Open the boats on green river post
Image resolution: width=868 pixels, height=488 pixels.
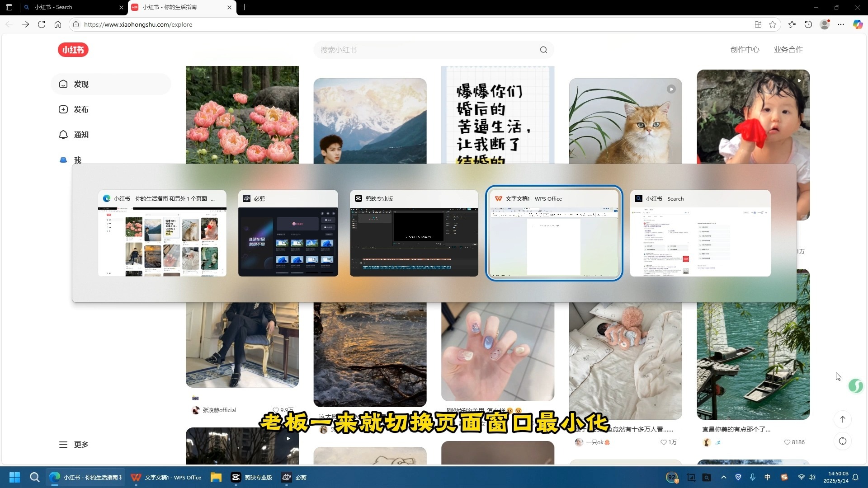tap(753, 361)
